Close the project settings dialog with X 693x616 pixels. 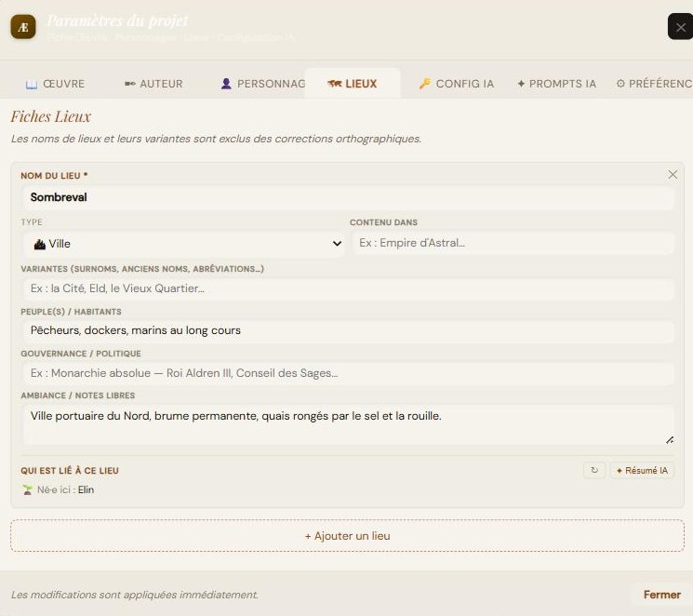tap(680, 27)
